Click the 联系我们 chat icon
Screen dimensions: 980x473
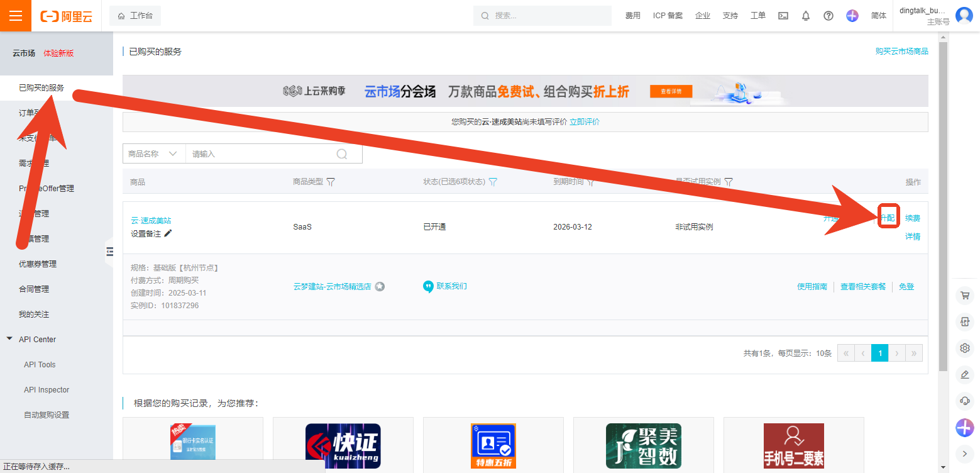[428, 287]
